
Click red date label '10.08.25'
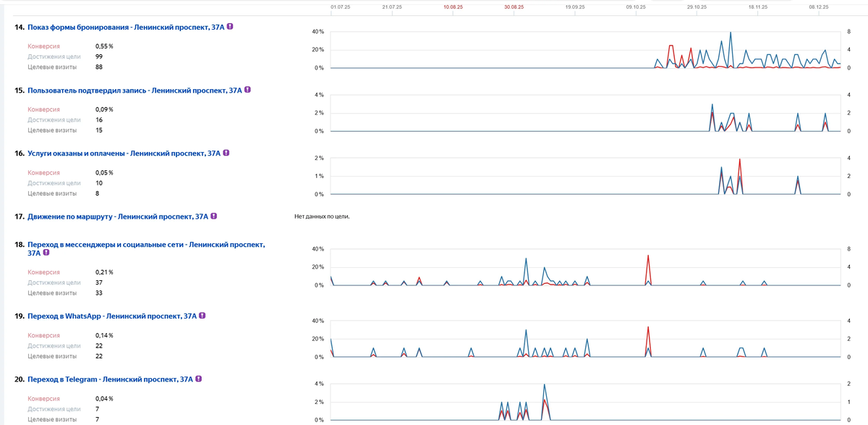coord(453,6)
